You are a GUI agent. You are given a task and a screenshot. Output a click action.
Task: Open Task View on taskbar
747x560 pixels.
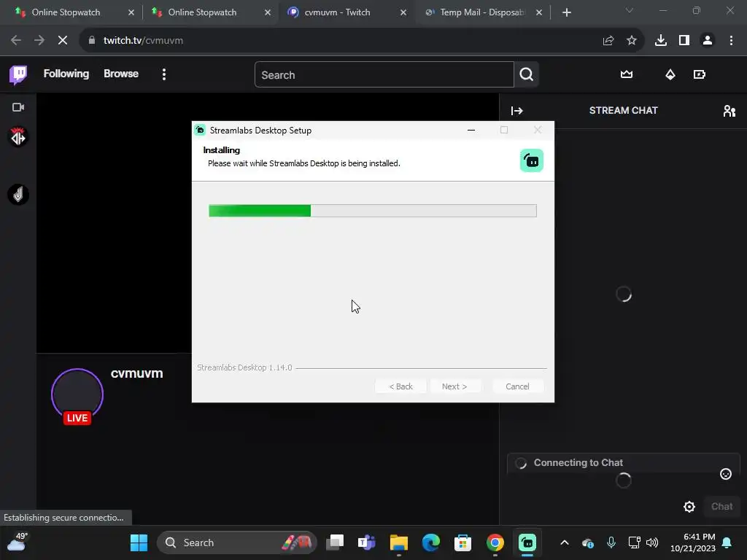[x=335, y=542]
